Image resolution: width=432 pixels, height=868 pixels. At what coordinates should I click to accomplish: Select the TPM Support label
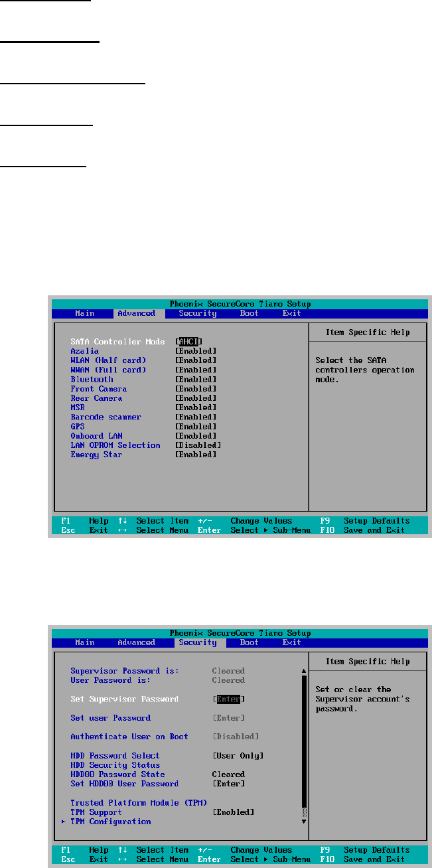pos(96,812)
